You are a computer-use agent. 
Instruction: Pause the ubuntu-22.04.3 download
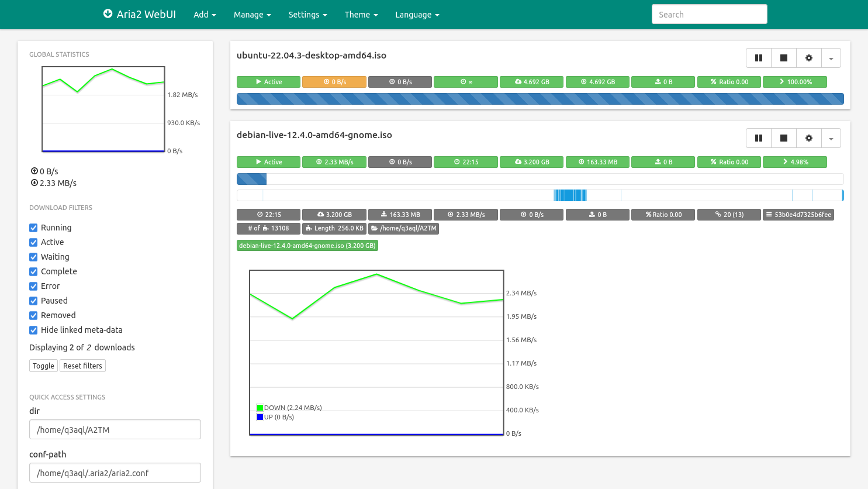(x=759, y=58)
